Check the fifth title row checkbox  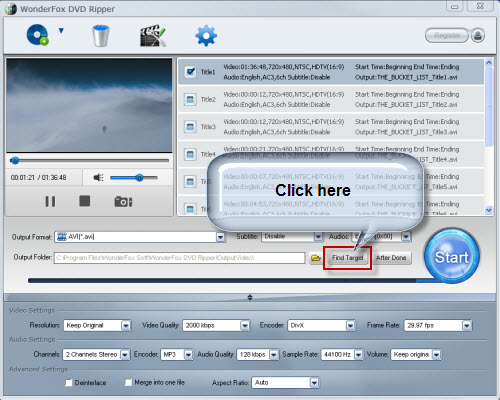[x=190, y=182]
